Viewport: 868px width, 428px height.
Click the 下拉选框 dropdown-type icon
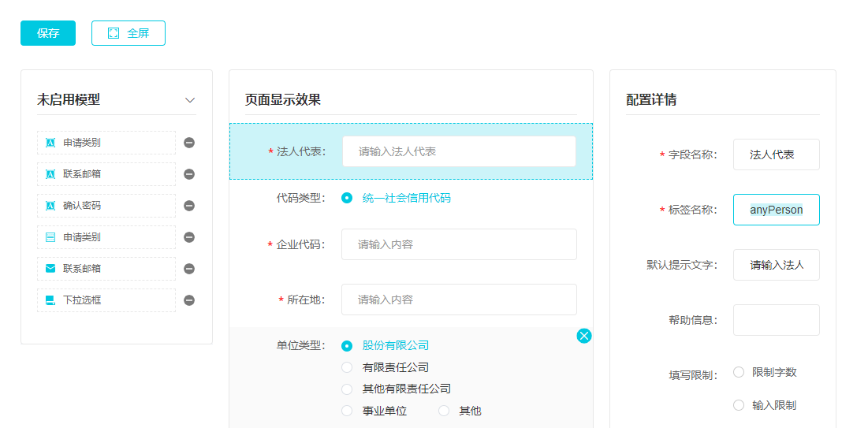[50, 300]
